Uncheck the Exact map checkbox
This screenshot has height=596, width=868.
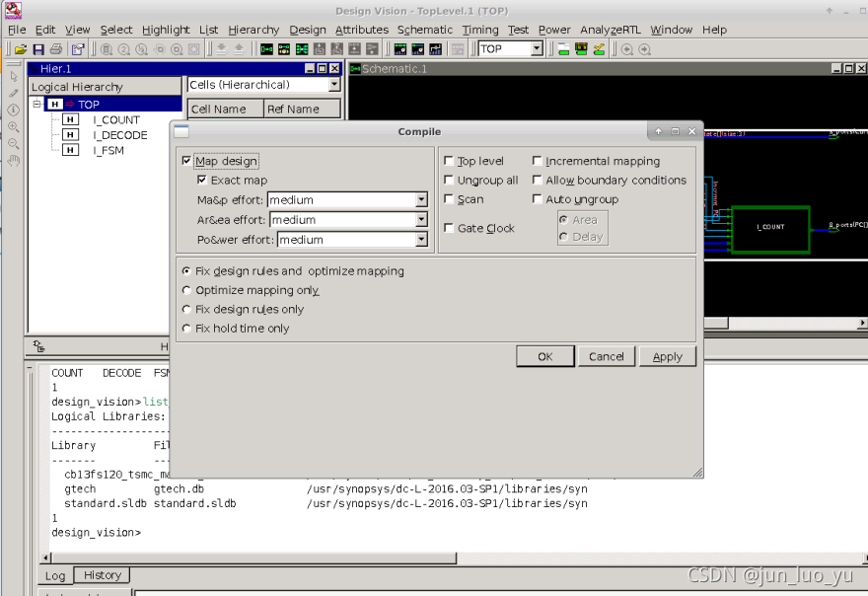(202, 180)
